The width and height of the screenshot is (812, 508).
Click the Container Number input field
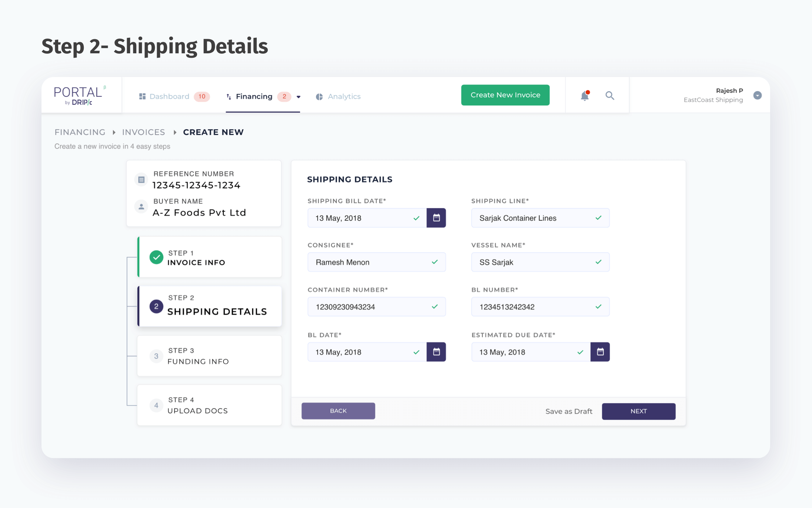coord(377,307)
